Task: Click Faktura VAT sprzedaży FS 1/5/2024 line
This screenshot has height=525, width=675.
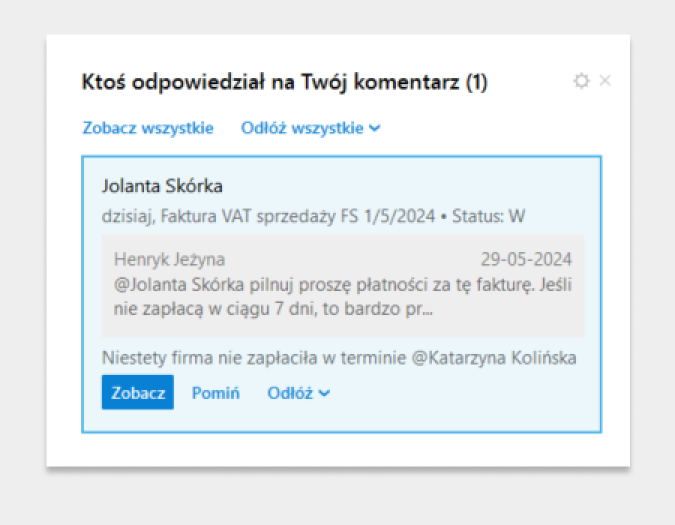Action: [313, 216]
